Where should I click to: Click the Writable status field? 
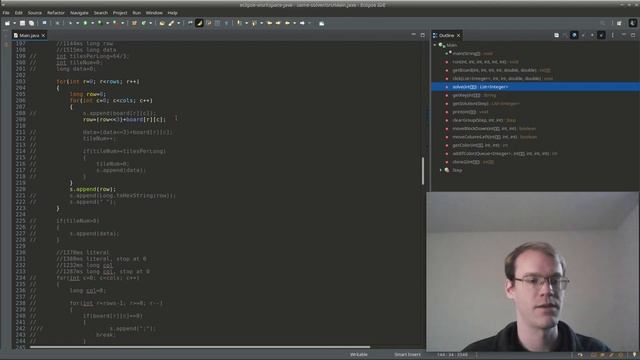coord(359,355)
